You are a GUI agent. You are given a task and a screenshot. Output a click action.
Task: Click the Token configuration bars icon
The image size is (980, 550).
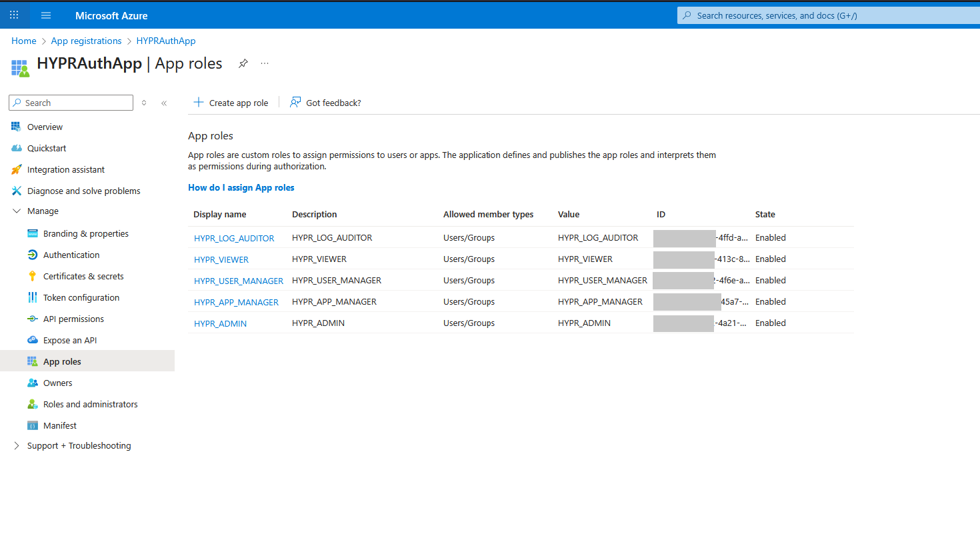[32, 297]
